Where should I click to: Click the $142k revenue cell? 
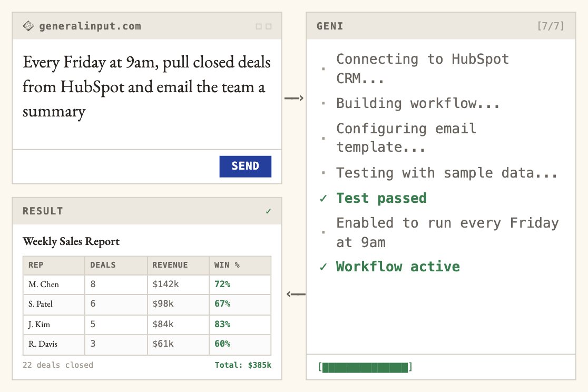coord(178,285)
